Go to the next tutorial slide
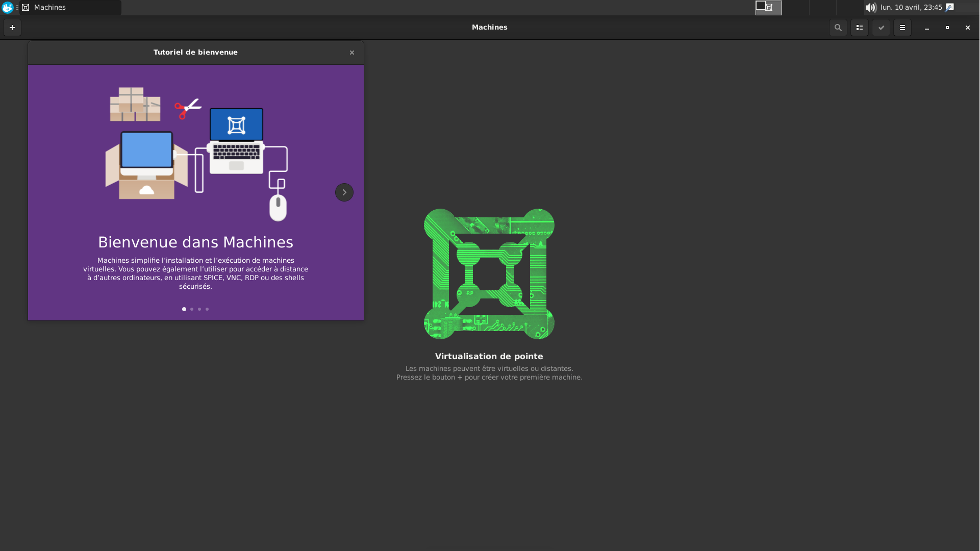The height and width of the screenshot is (551, 980). tap(344, 192)
